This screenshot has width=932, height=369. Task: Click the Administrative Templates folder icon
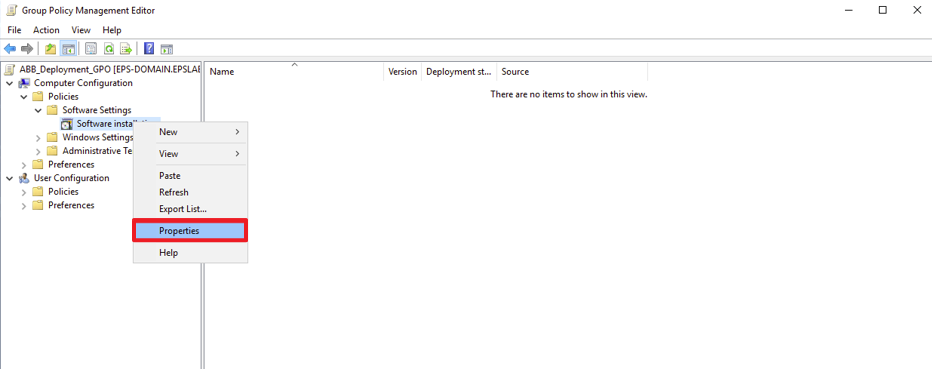click(x=53, y=151)
